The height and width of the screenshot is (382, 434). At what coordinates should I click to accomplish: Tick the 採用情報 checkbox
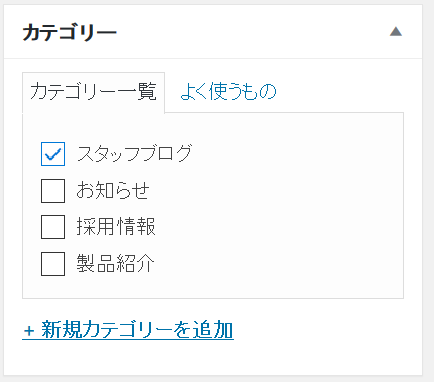click(53, 227)
